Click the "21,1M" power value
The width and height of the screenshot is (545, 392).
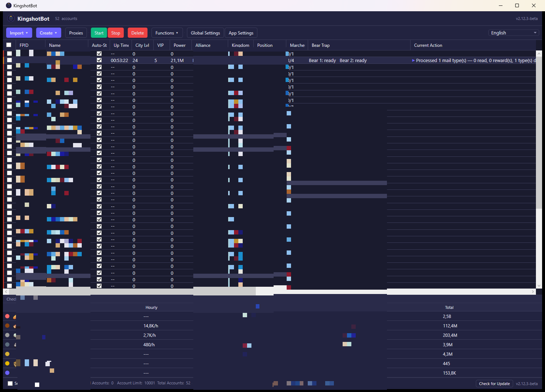pos(177,61)
